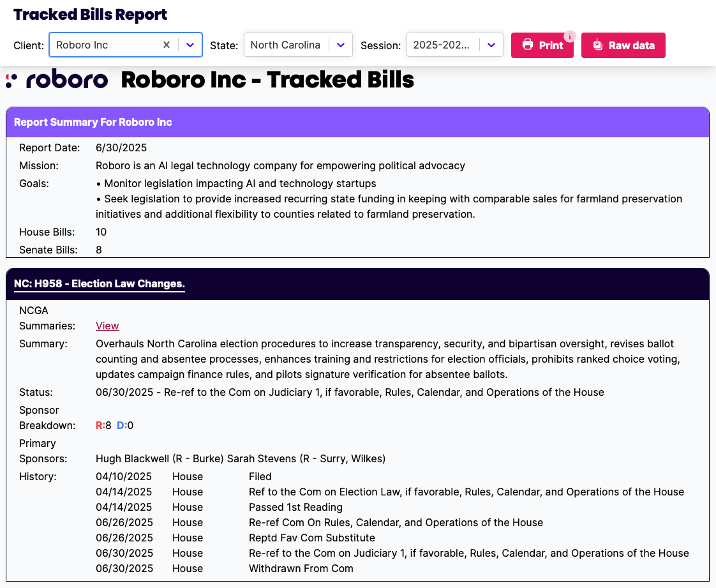Screen dimensions: 716x588
Task: Click the Print button
Action: [542, 45]
